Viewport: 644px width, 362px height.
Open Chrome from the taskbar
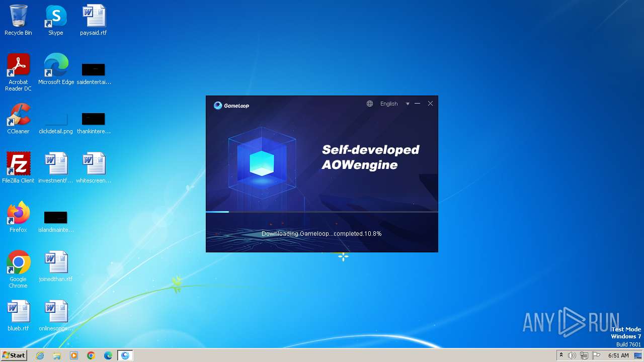pos(91,355)
